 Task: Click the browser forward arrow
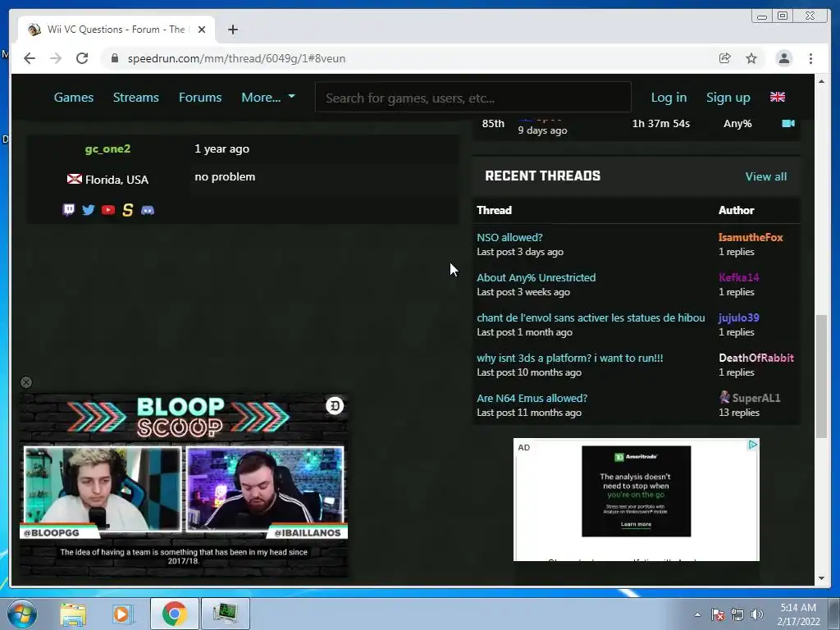pyautogui.click(x=56, y=58)
